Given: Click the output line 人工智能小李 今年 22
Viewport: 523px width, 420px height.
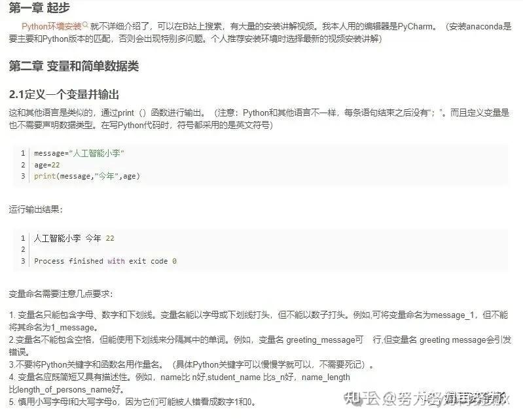Looking at the screenshot, I should pyautogui.click(x=74, y=238).
